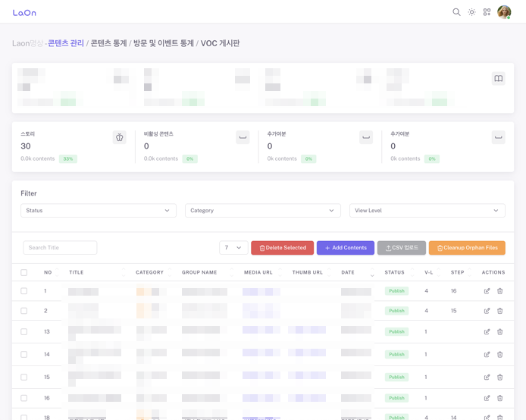Toggle the light/dark theme sun icon
The height and width of the screenshot is (420, 526).
pyautogui.click(x=471, y=12)
